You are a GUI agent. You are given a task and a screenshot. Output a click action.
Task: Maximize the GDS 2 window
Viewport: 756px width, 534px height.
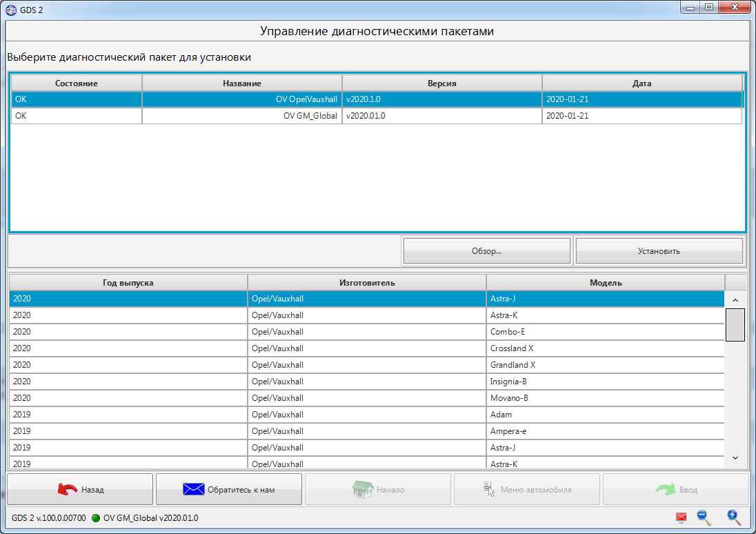pyautogui.click(x=709, y=7)
